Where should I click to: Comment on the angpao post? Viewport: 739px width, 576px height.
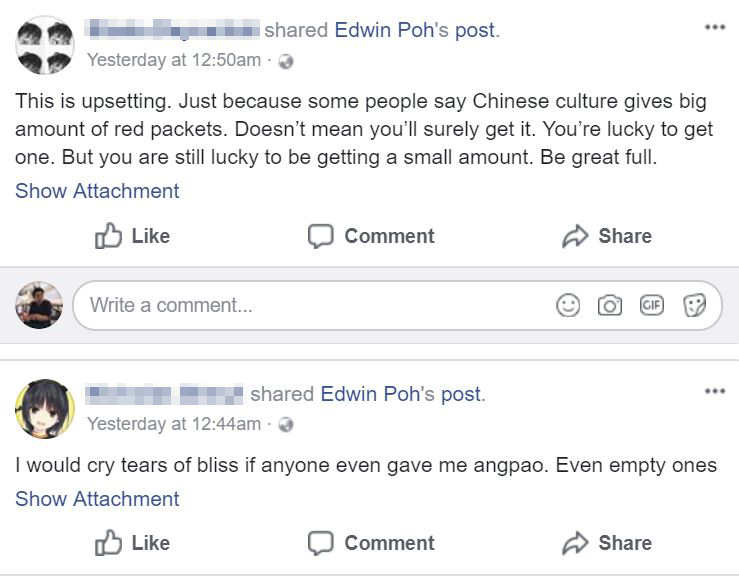coord(371,543)
